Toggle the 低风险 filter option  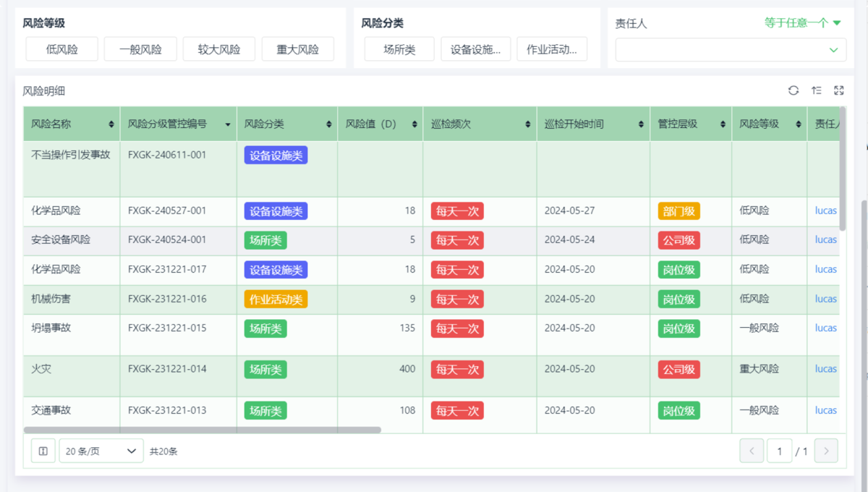click(x=61, y=49)
